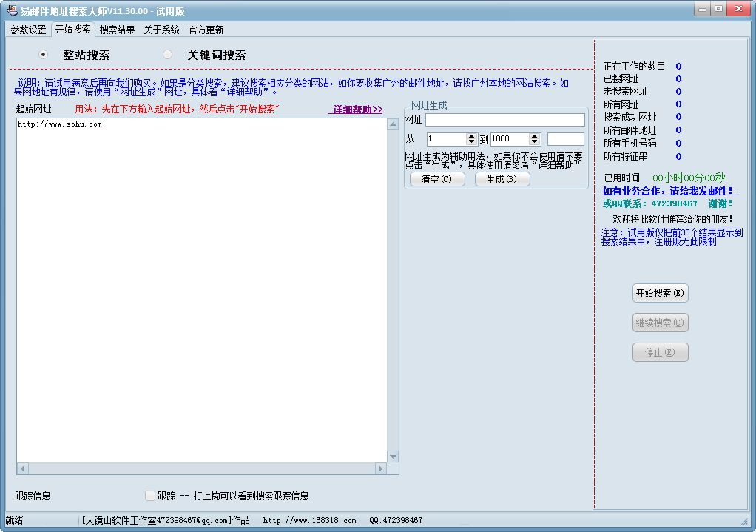756x532 pixels.
Task: Click the 清空(C) button
Action: [x=437, y=179]
